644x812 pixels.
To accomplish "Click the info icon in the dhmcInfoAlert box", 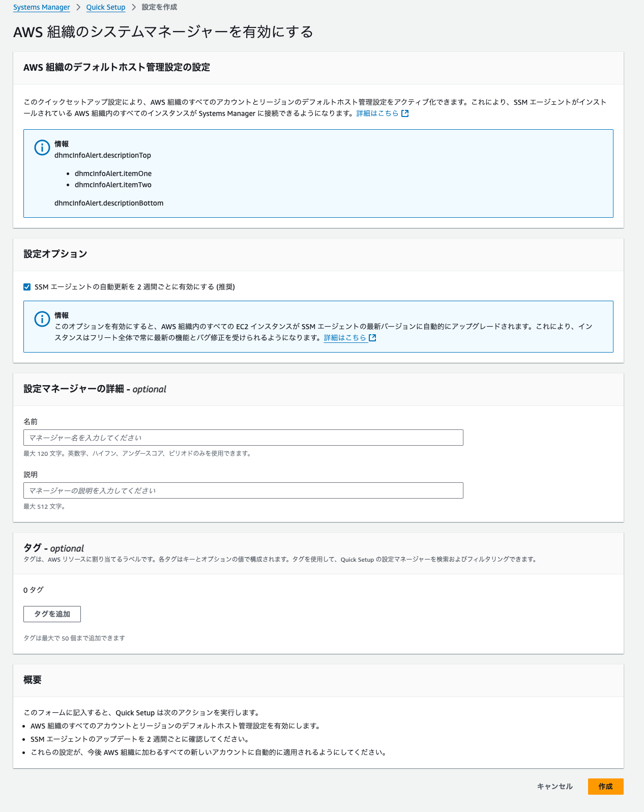I will (x=42, y=148).
